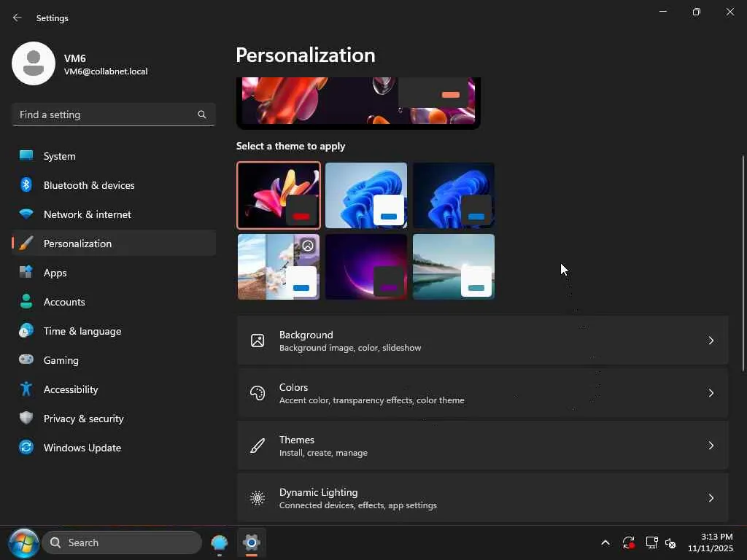Image resolution: width=747 pixels, height=560 pixels.
Task: Open Bluetooth & devices category
Action: point(113,185)
